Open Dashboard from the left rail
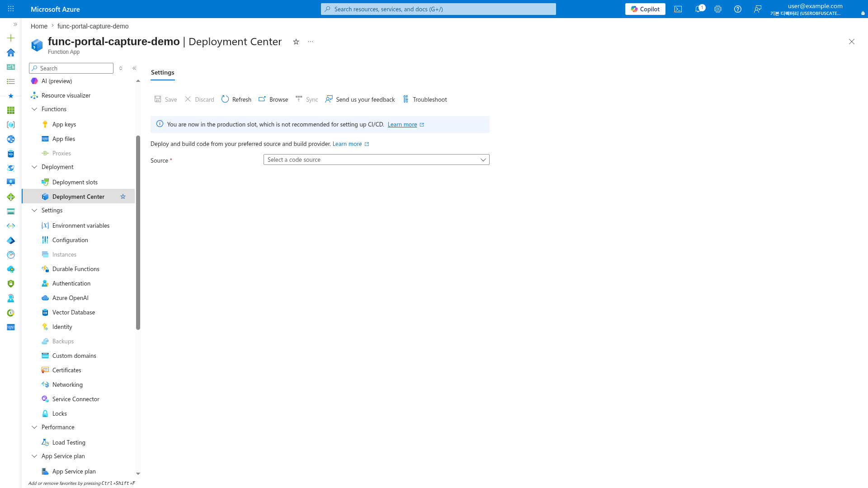Viewport: 868px width, 488px height. [x=11, y=67]
